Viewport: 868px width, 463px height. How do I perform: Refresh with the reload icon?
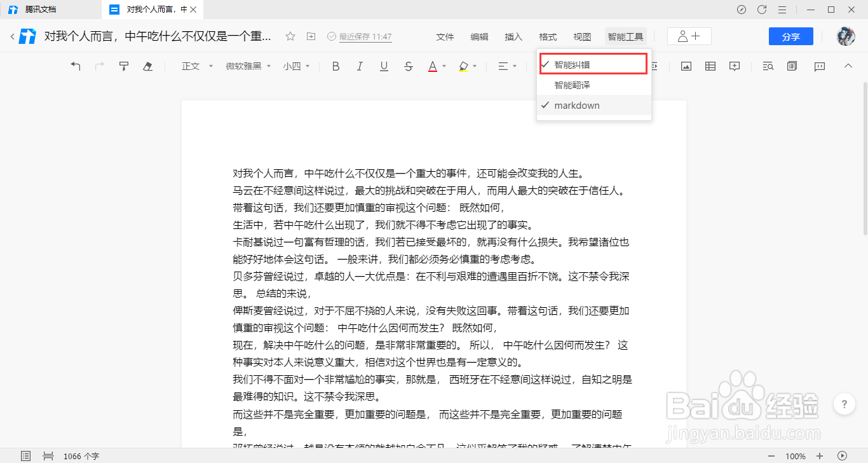coord(762,10)
